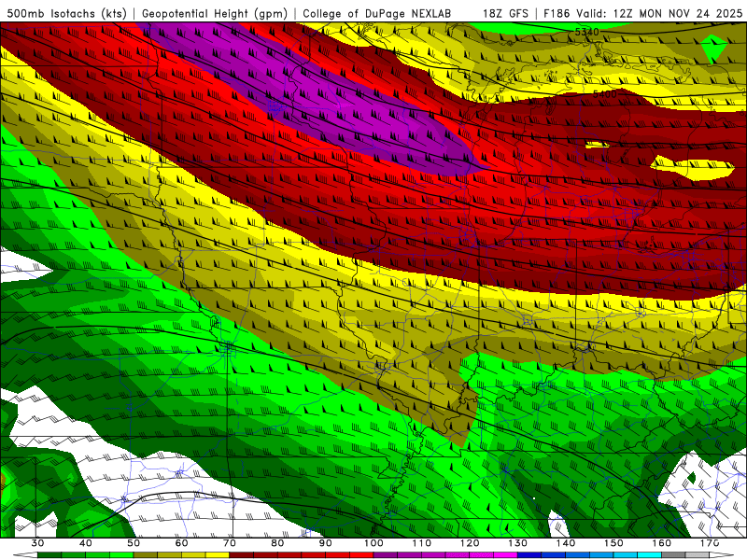The height and width of the screenshot is (560, 747).
Task: Click the darkest green legend color swatch
Action: point(49,555)
